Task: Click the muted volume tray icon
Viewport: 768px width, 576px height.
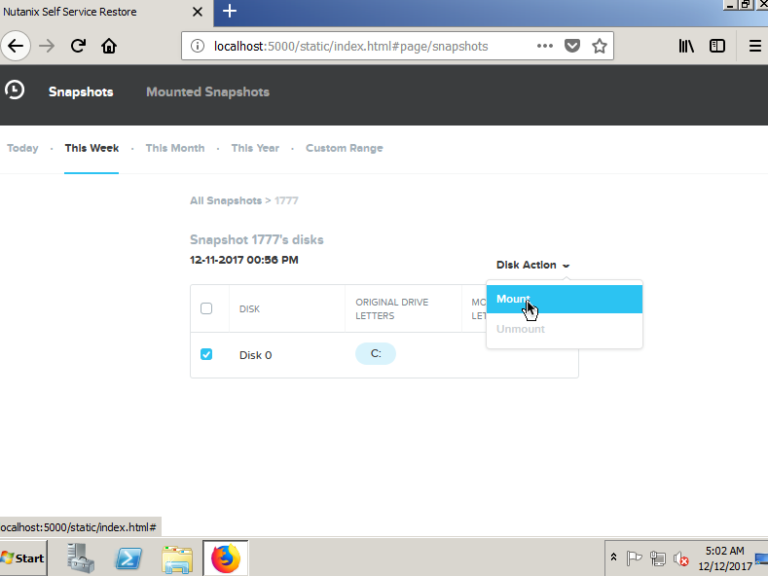Action: coord(681,558)
